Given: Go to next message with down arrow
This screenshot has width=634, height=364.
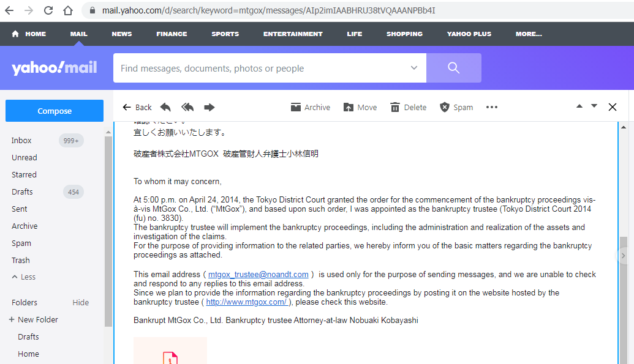Looking at the screenshot, I should (594, 106).
